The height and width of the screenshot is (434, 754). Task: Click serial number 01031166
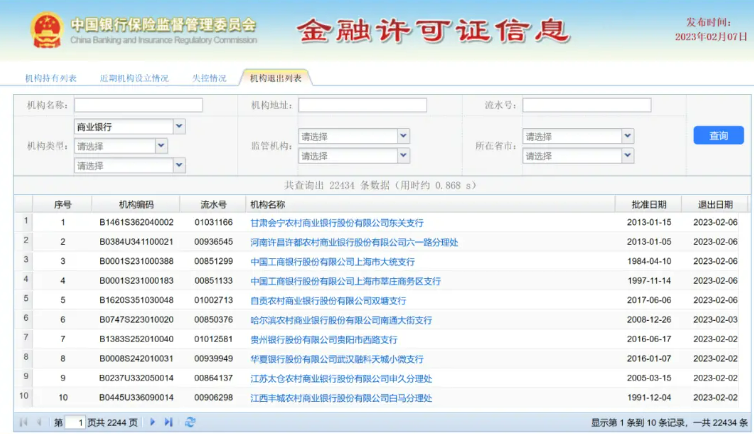coord(214,223)
